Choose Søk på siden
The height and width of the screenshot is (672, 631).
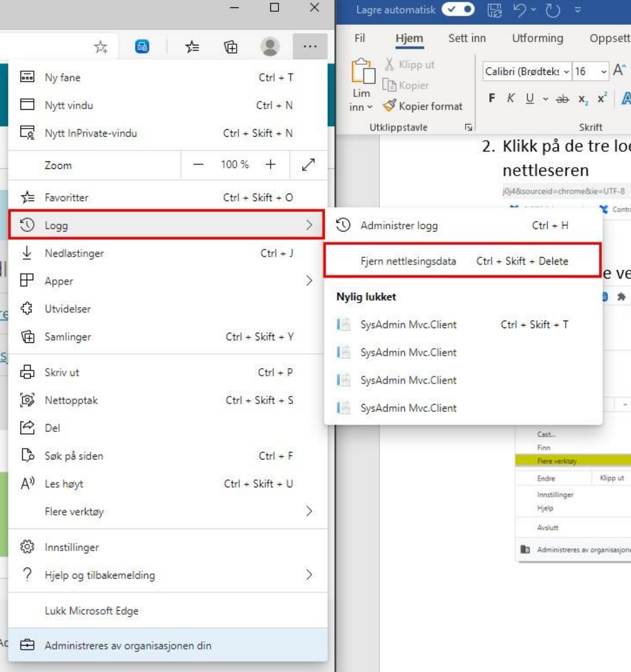click(x=168, y=456)
